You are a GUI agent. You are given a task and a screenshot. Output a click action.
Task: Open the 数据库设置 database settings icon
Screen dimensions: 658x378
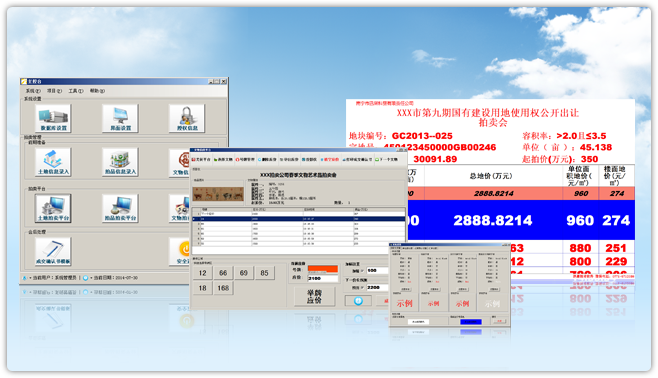point(53,118)
